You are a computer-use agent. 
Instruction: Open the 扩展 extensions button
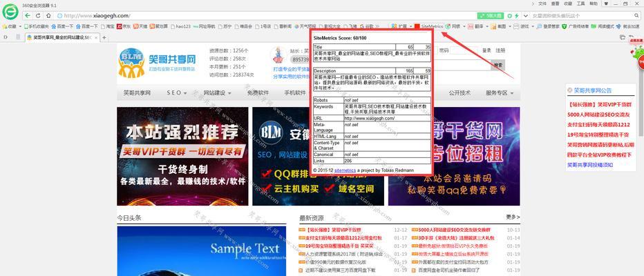tap(399, 26)
